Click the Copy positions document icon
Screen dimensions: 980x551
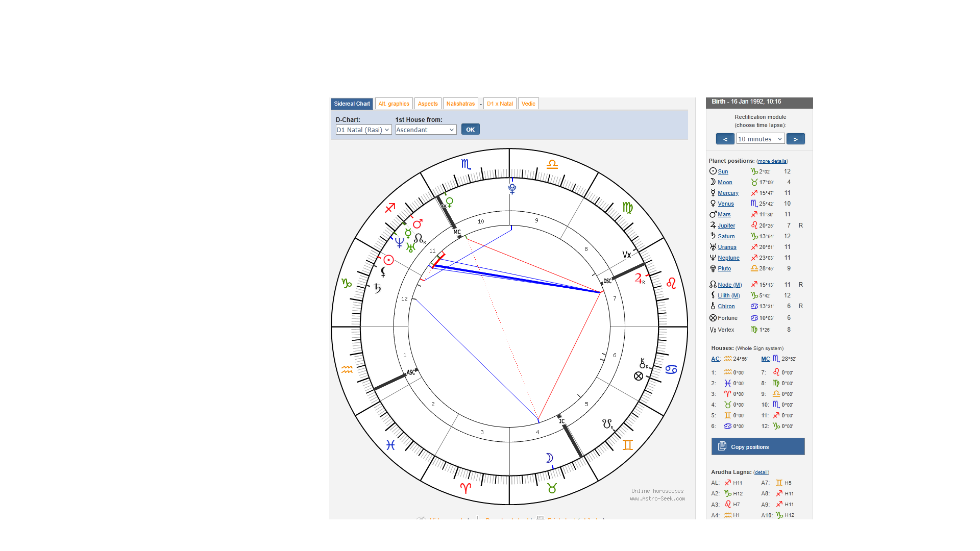pos(722,446)
